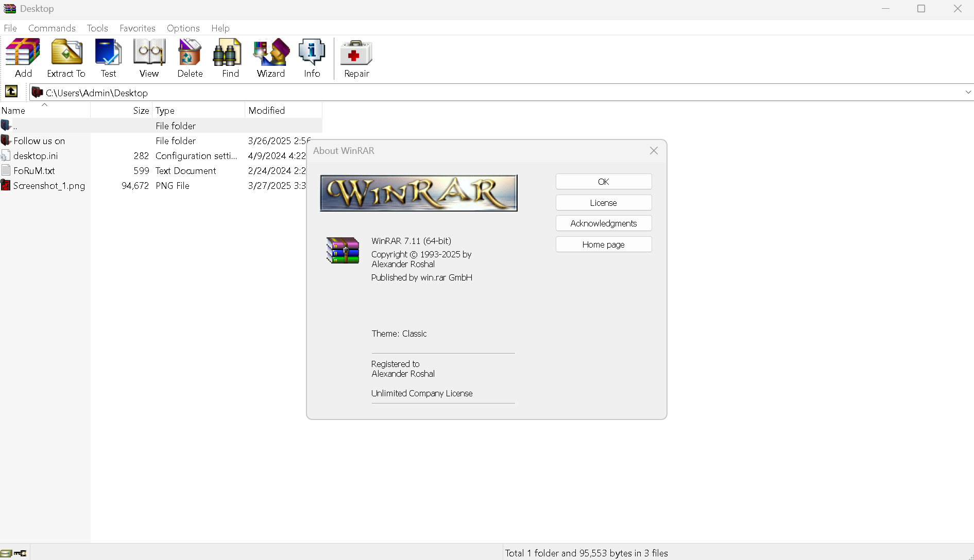Screen dimensions: 974x560
Task: Click the Follow us on folder icon
Action: (6, 140)
